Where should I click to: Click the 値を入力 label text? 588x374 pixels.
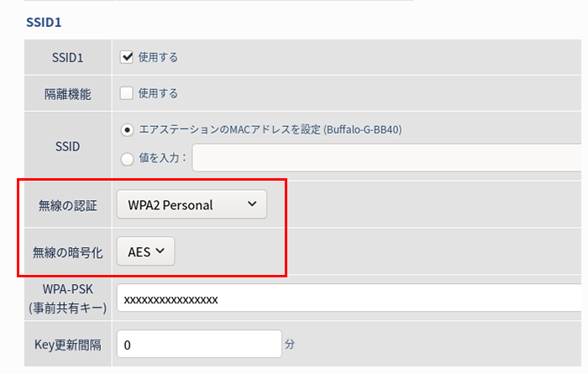coord(162,158)
